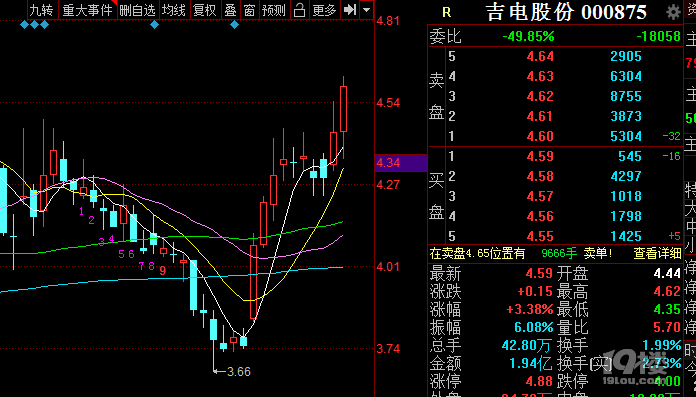This screenshot has width=696, height=397.
Task: Click the lock icon in chart toolbar
Action: 300,10
